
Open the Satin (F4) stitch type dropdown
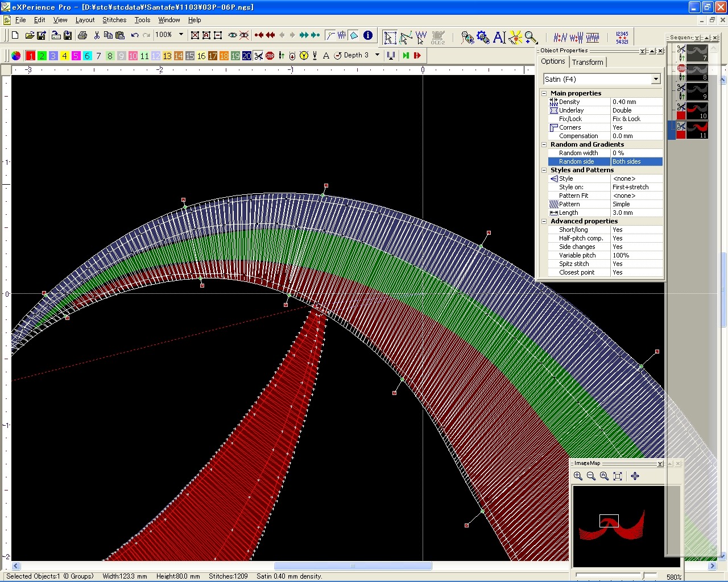pos(656,80)
